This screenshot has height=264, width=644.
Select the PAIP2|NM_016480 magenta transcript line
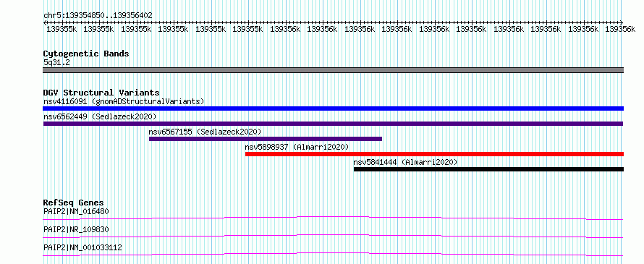point(333,218)
